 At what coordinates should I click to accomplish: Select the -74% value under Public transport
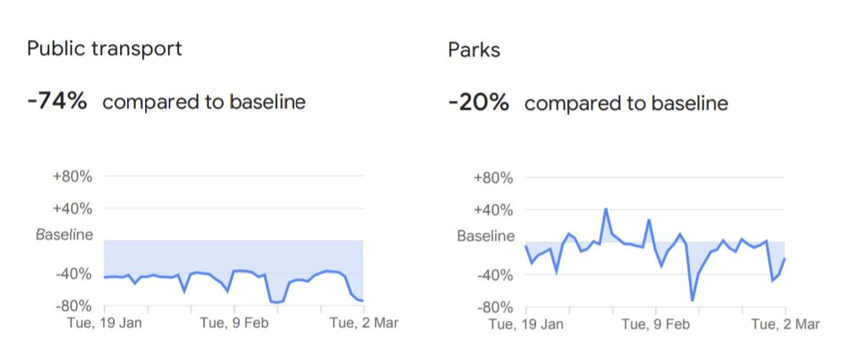click(57, 101)
